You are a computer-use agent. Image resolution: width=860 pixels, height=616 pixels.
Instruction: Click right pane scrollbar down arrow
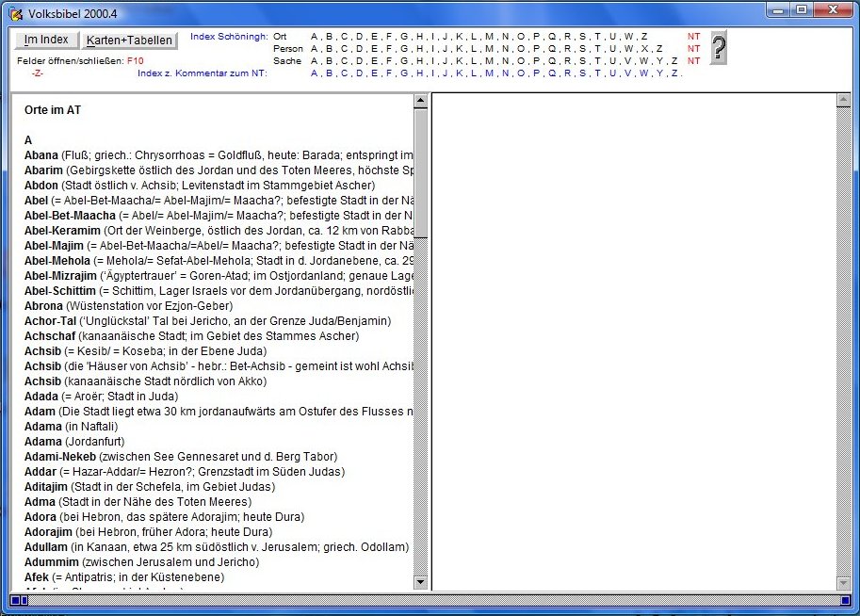click(843, 582)
